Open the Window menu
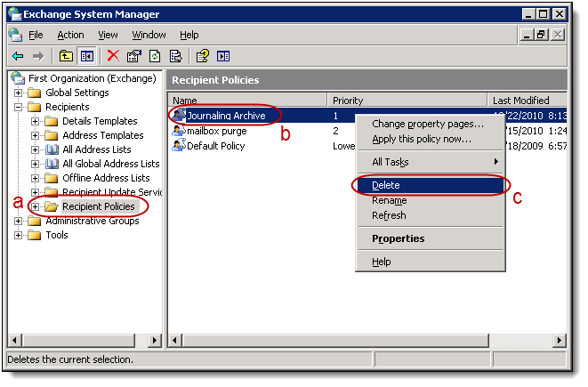The height and width of the screenshot is (387, 588). [149, 35]
